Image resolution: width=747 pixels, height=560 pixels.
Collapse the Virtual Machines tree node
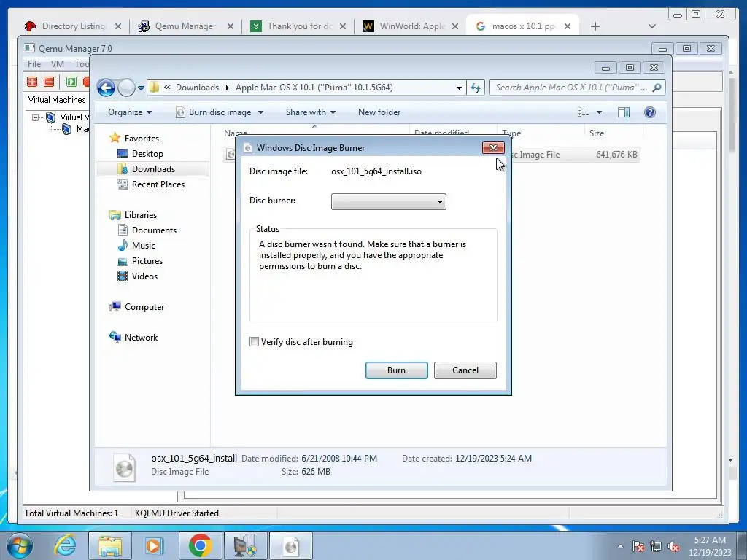point(35,117)
